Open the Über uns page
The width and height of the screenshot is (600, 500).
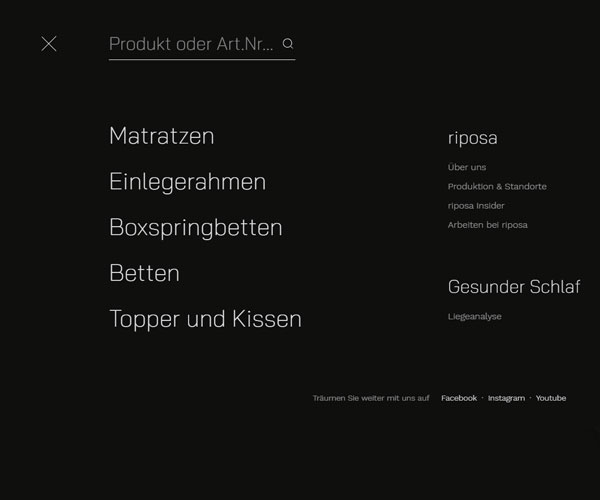467,167
